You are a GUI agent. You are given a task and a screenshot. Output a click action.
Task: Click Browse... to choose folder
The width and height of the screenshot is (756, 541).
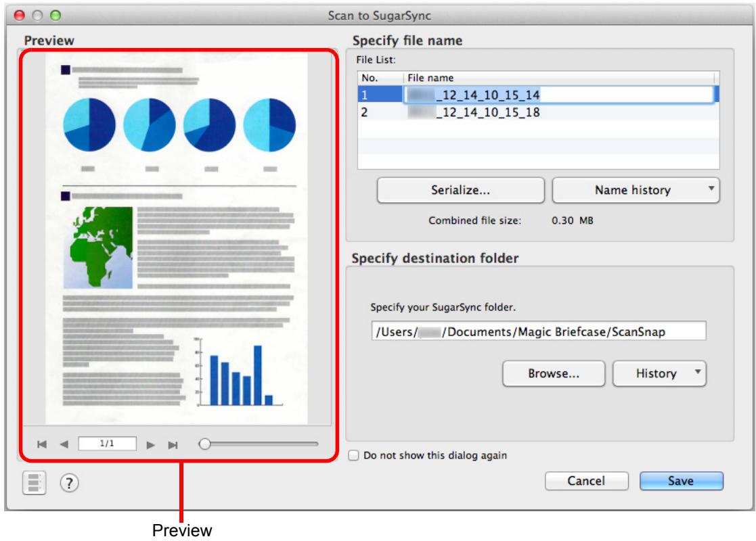554,373
